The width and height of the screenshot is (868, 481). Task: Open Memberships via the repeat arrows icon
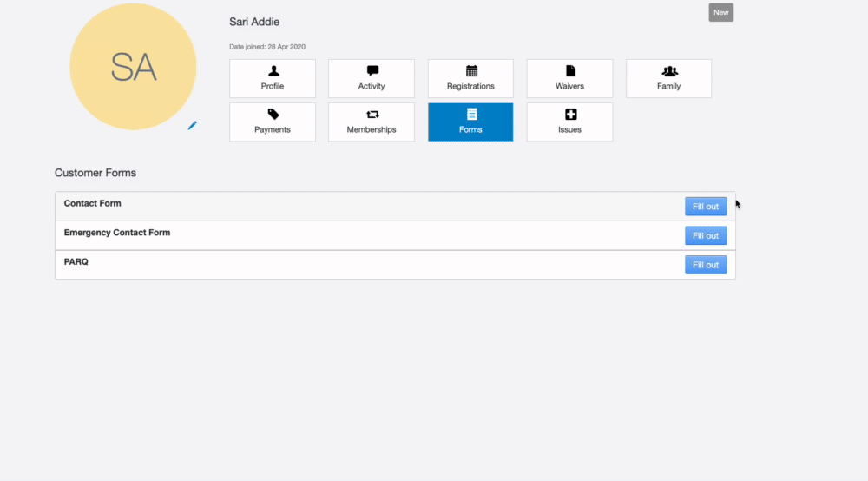click(x=372, y=115)
